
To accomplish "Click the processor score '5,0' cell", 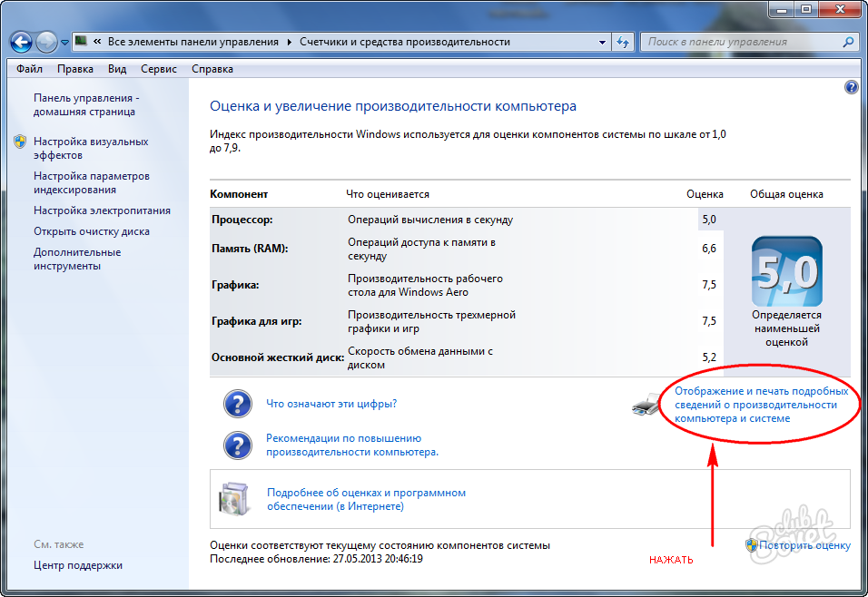I will [709, 220].
